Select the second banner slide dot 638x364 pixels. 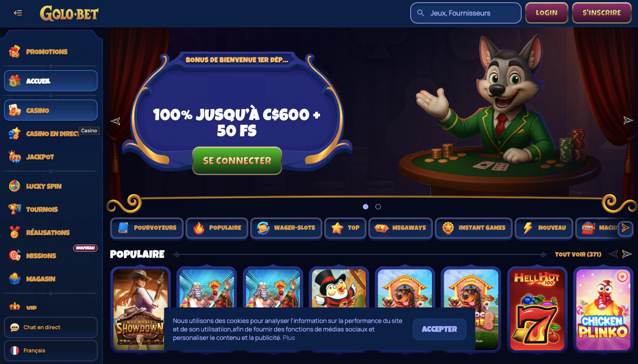pyautogui.click(x=378, y=207)
